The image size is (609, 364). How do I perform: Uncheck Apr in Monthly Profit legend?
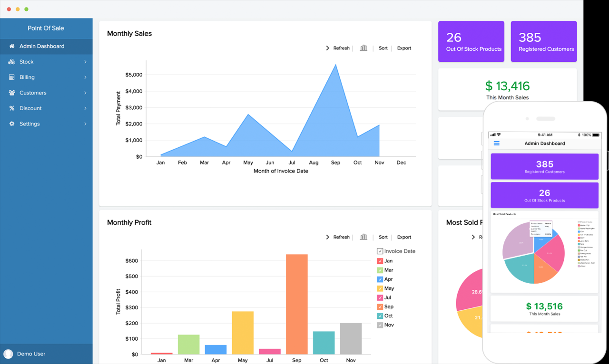click(x=380, y=279)
